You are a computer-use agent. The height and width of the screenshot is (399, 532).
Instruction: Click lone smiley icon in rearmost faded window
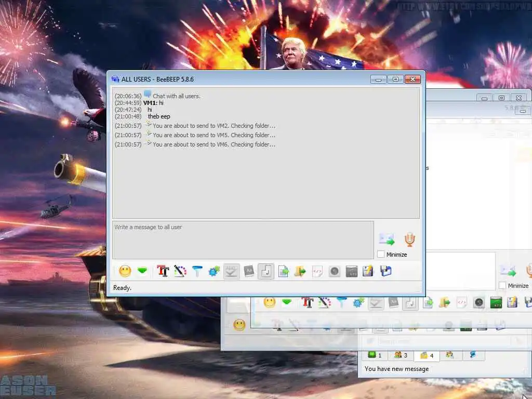coord(240,325)
